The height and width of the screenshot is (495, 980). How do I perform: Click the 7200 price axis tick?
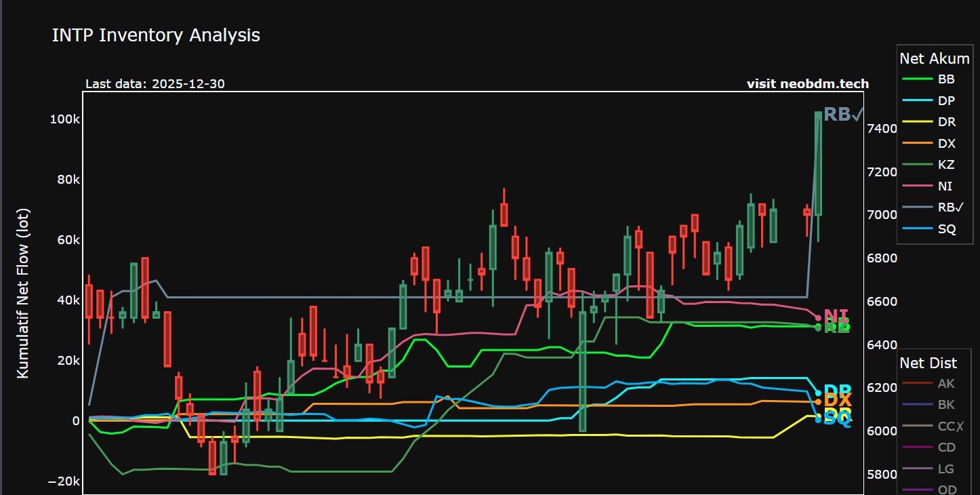click(x=882, y=172)
